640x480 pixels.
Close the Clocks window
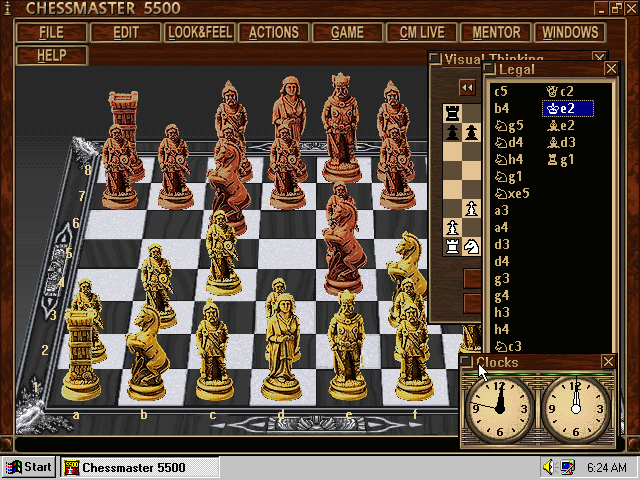[x=608, y=362]
